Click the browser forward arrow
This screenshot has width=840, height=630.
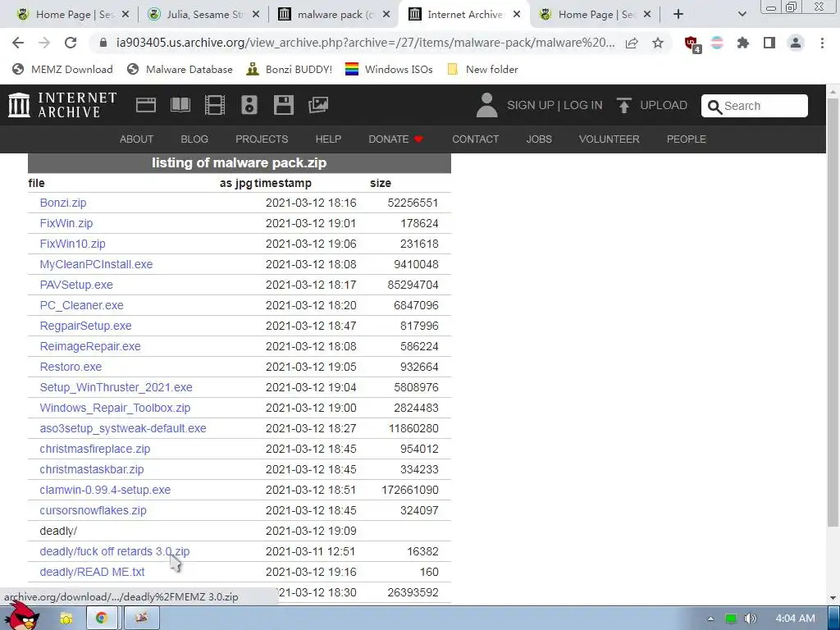coord(44,43)
